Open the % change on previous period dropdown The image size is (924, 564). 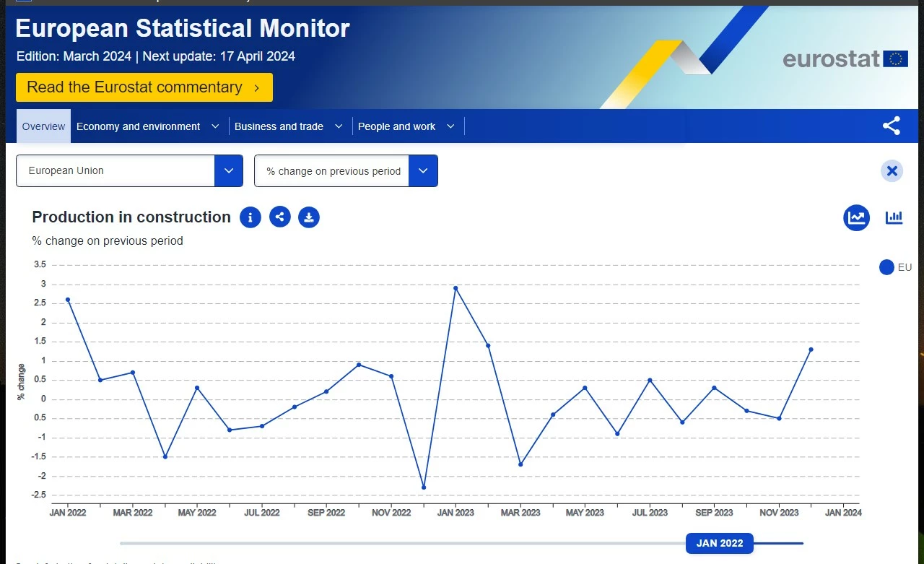(346, 170)
